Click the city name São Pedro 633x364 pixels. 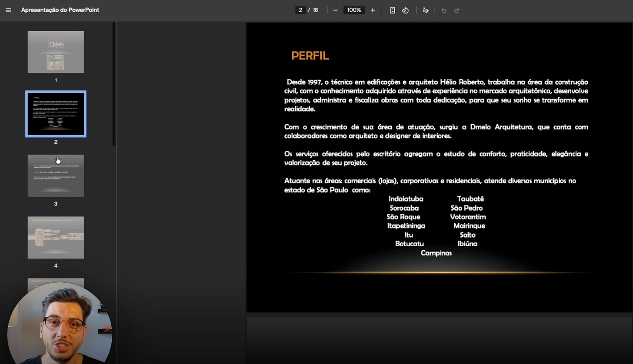coord(466,208)
